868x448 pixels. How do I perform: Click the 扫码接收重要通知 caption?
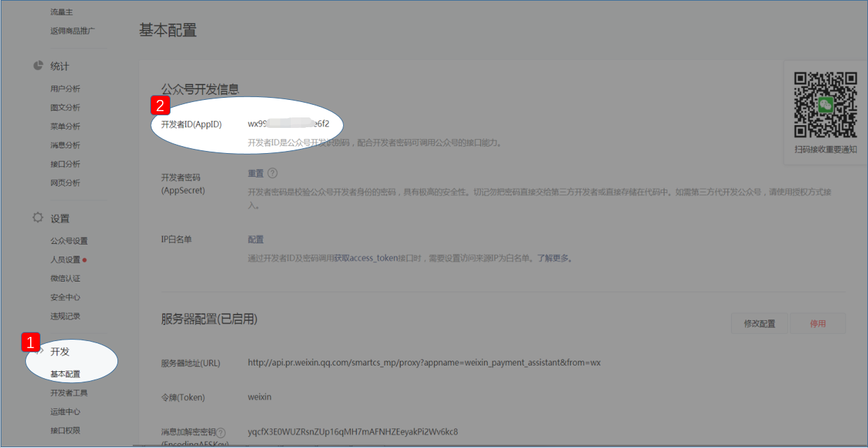825,150
